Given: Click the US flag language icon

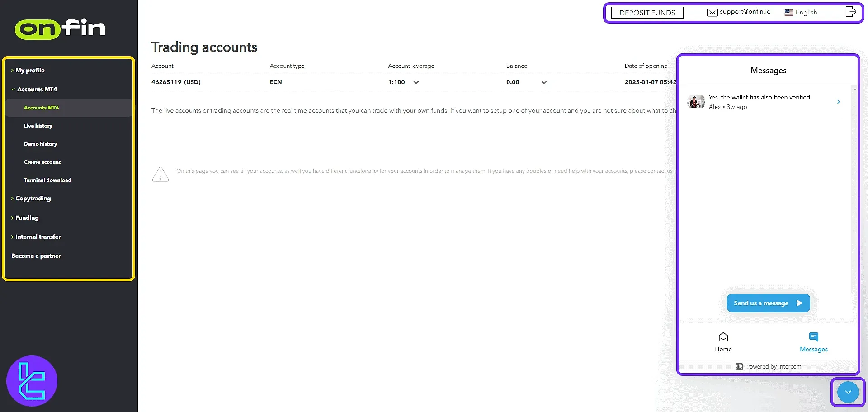Looking at the screenshot, I should 788,13.
